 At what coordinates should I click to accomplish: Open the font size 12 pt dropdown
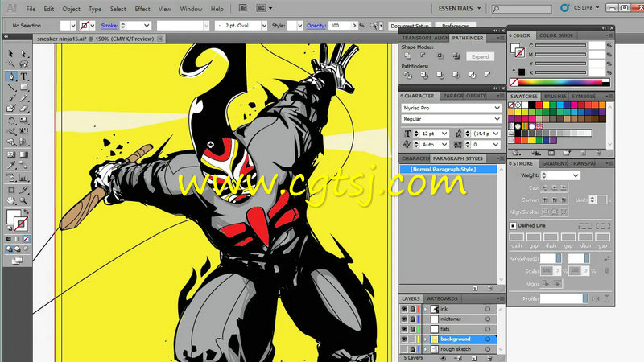(444, 134)
